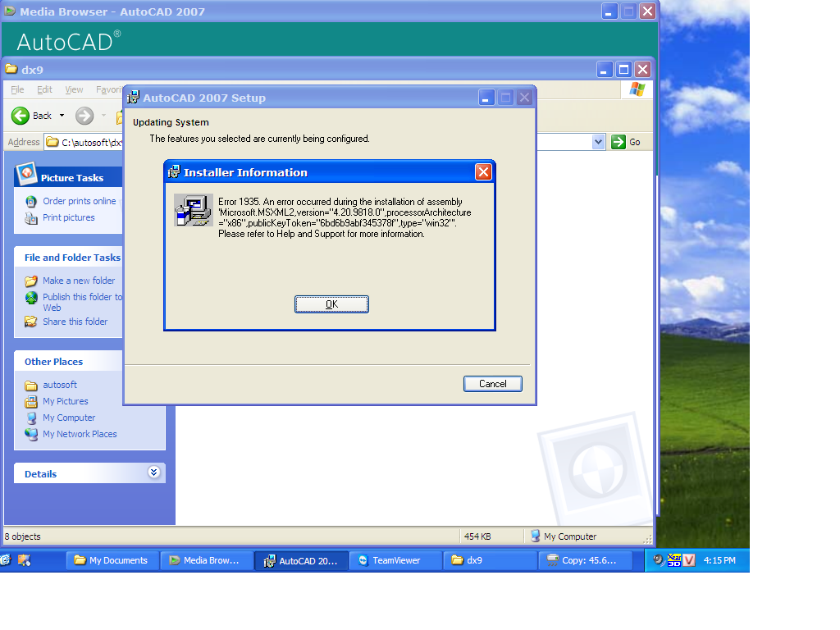This screenshot has height=630, width=840.
Task: Minimize the Media Browser window
Action: tap(609, 11)
